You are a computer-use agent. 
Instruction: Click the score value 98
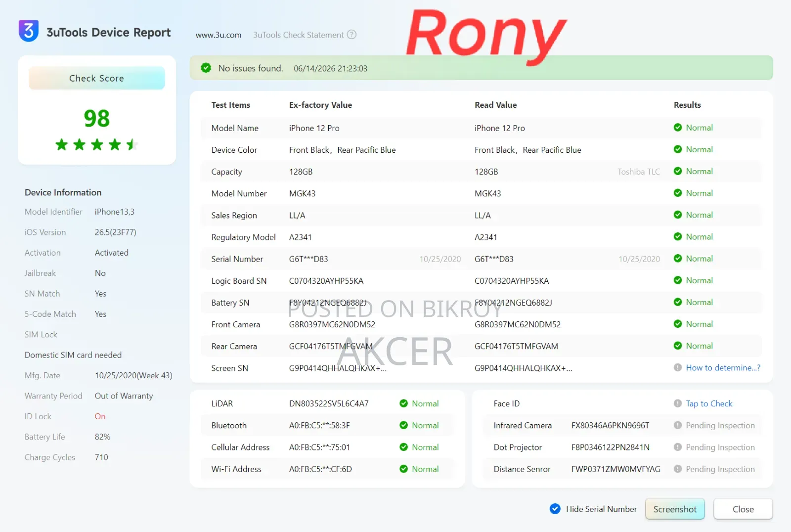click(x=97, y=118)
